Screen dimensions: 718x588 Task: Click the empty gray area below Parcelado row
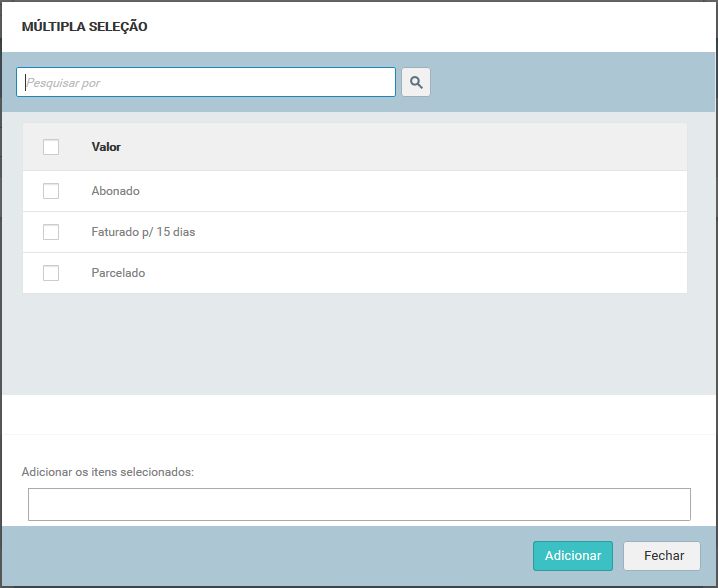[x=355, y=343]
